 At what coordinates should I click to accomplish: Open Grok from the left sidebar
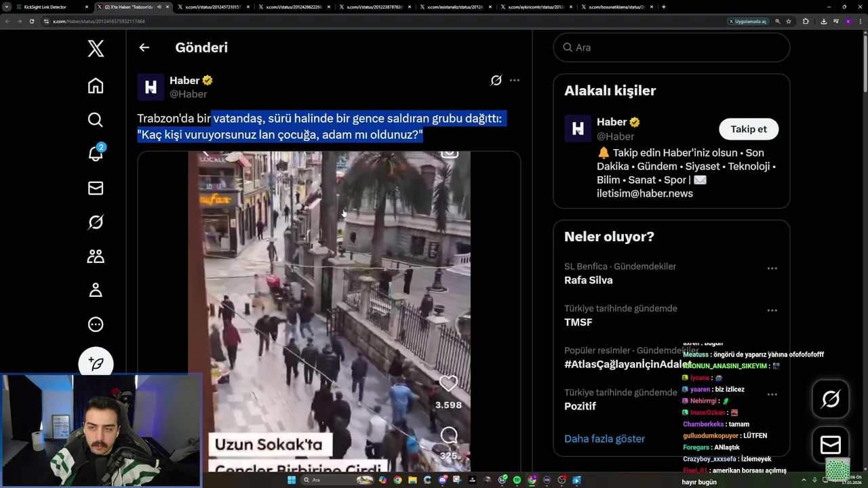[96, 222]
